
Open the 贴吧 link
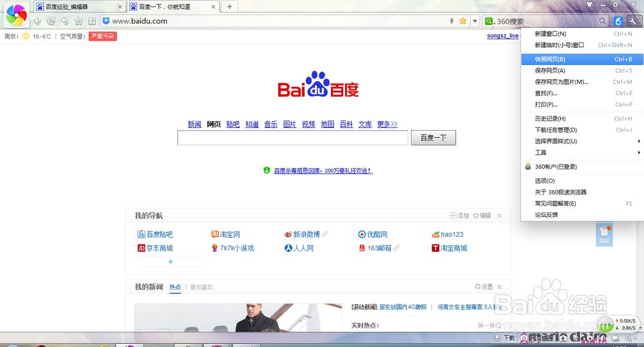(x=233, y=124)
